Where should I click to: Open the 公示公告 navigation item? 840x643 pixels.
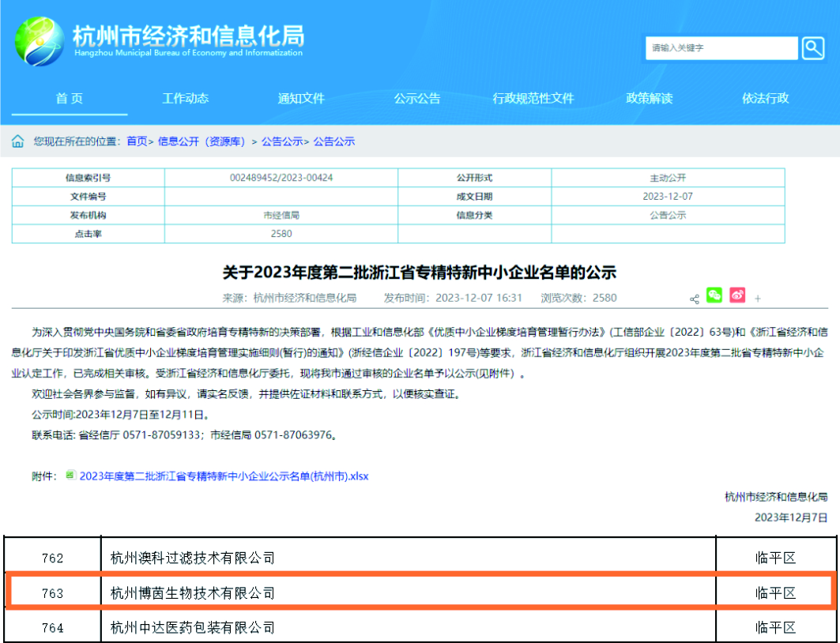[417, 99]
